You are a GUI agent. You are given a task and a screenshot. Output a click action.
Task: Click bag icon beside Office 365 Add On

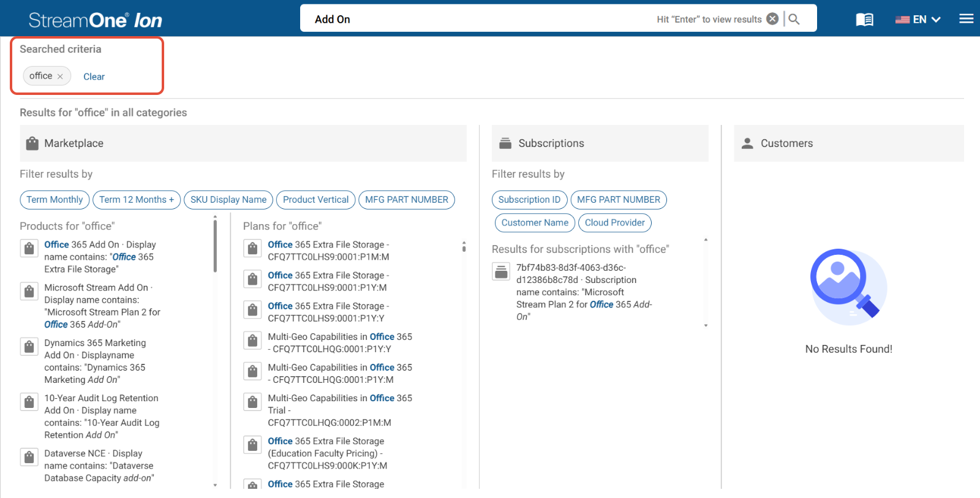(x=29, y=248)
